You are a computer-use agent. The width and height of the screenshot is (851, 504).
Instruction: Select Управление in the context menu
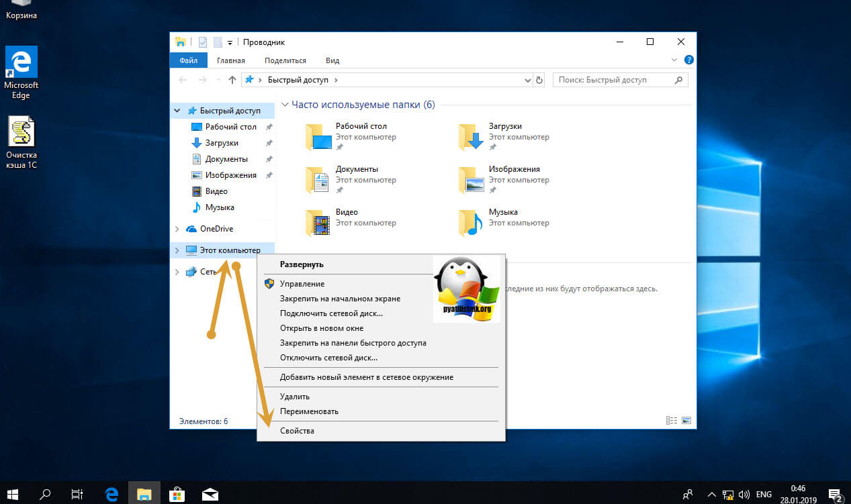(302, 284)
